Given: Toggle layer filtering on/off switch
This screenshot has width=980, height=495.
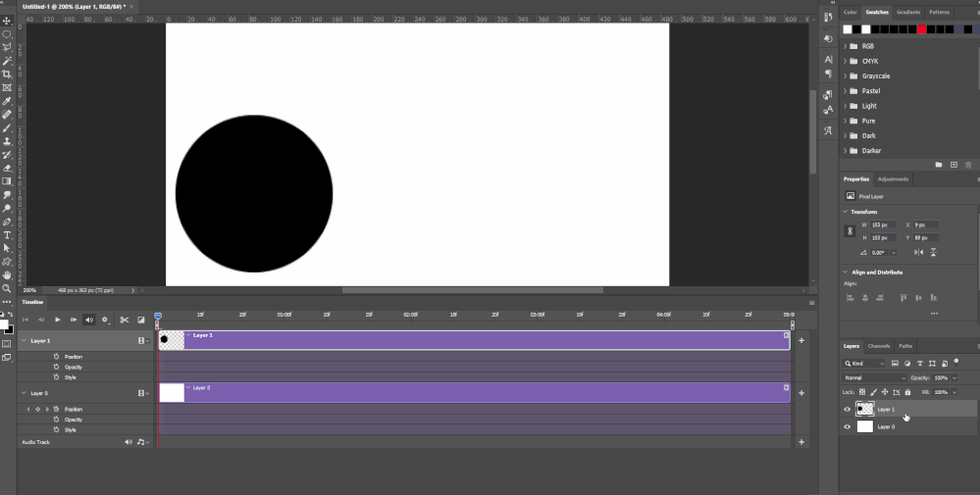Looking at the screenshot, I should (956, 362).
